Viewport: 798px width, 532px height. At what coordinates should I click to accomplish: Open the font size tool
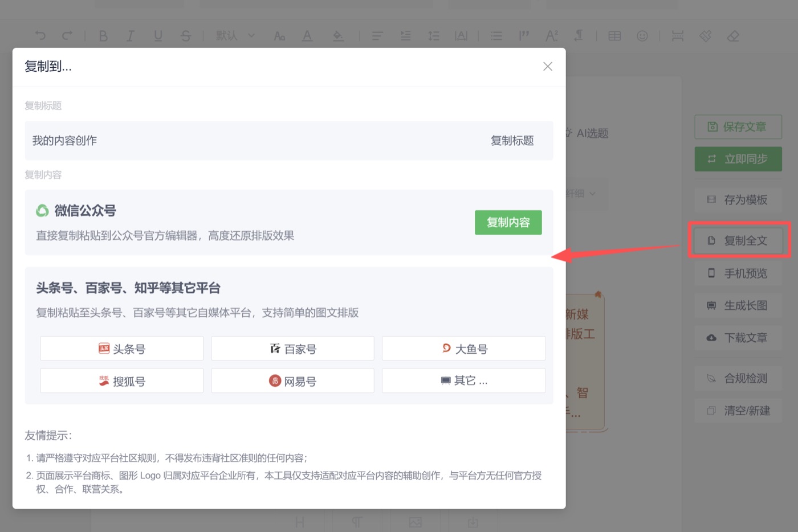tap(279, 36)
